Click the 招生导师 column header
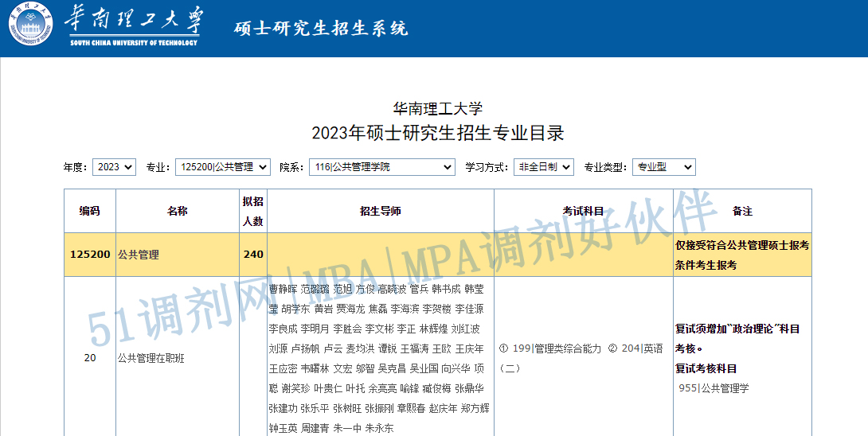Image resolution: width=868 pixels, height=436 pixels. [381, 211]
